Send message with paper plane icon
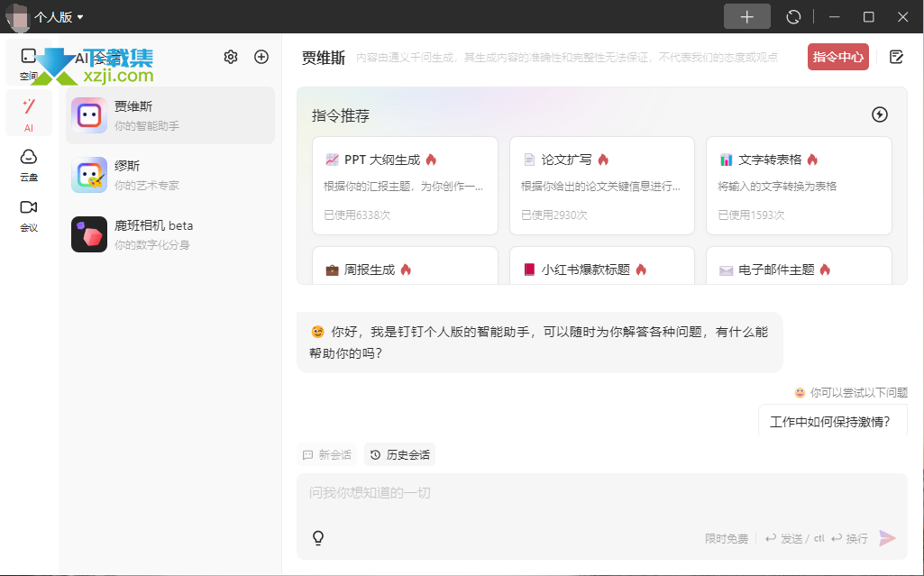This screenshot has width=924, height=576. (887, 538)
